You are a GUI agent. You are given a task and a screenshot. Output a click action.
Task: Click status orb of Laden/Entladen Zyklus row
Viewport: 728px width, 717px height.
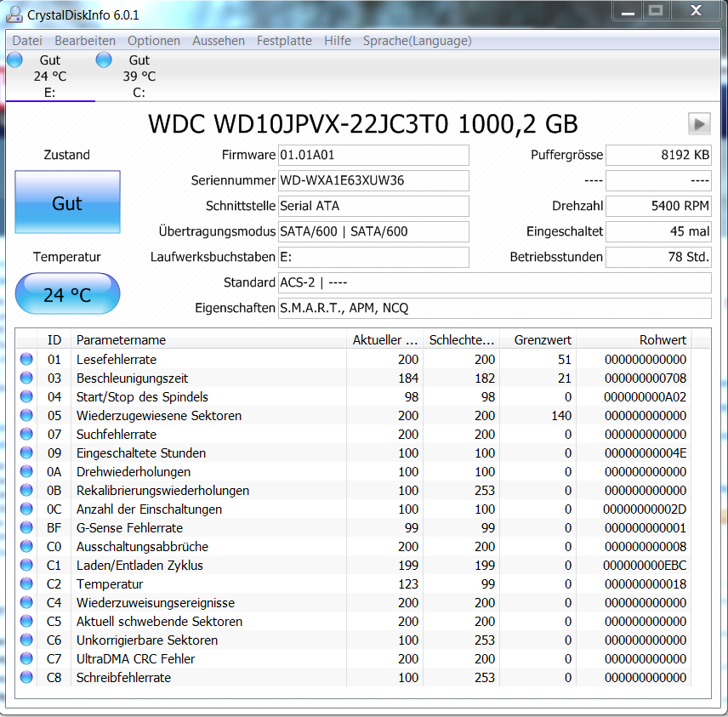26,565
